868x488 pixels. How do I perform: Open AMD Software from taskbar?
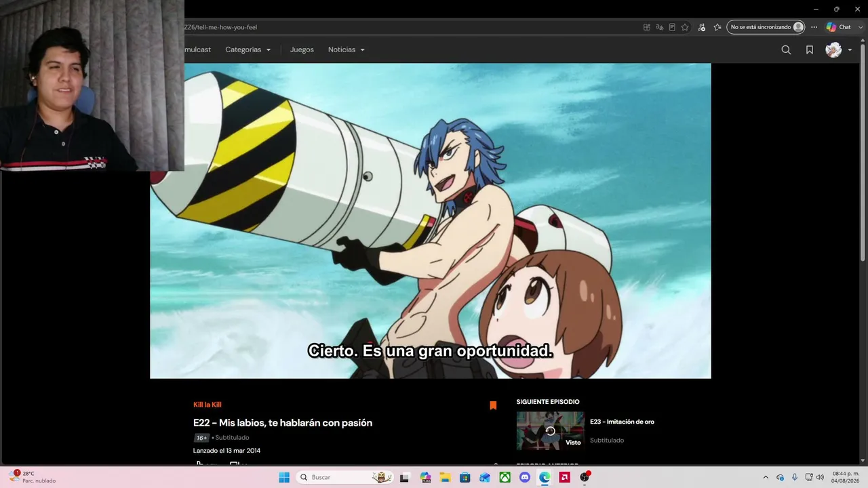tap(564, 477)
